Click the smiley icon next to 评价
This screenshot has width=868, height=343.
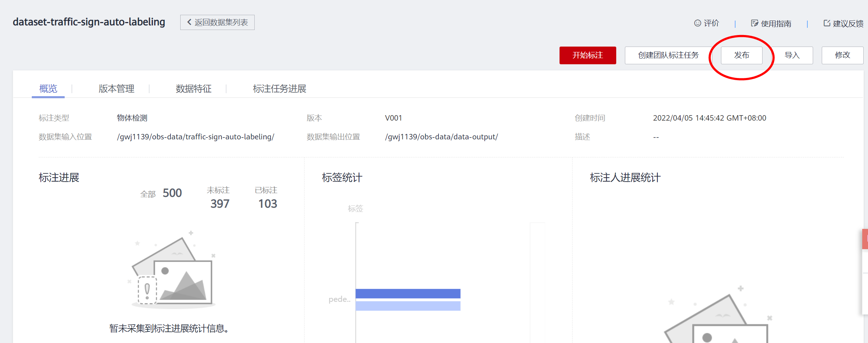click(x=698, y=23)
